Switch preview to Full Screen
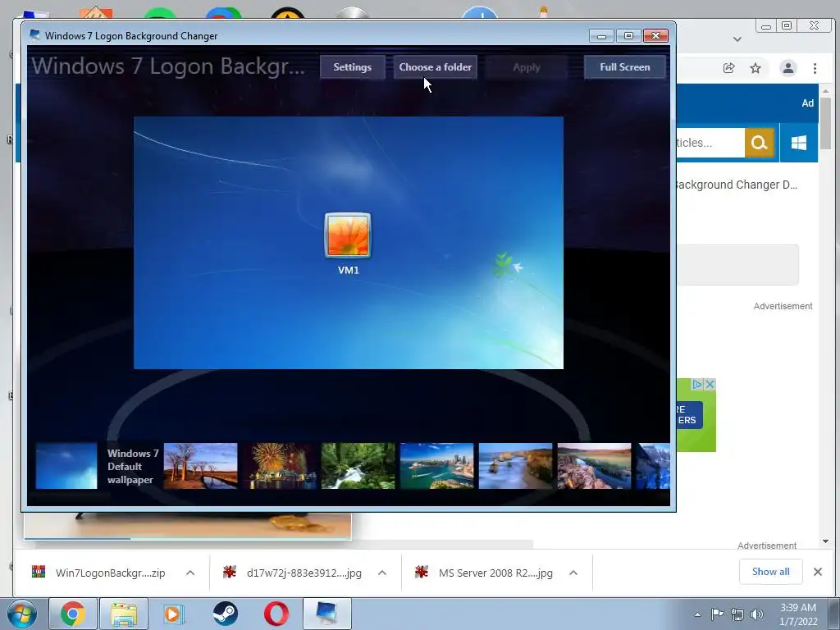The width and height of the screenshot is (840, 630). click(x=624, y=67)
